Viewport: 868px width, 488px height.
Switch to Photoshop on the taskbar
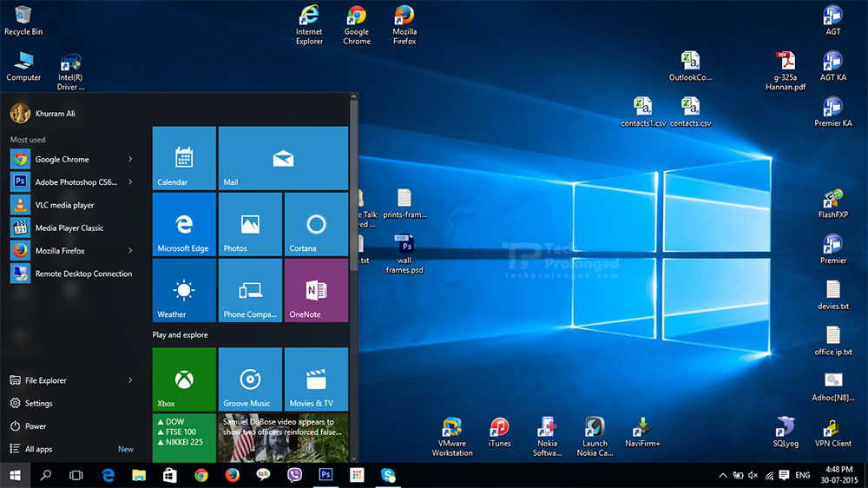pos(325,475)
